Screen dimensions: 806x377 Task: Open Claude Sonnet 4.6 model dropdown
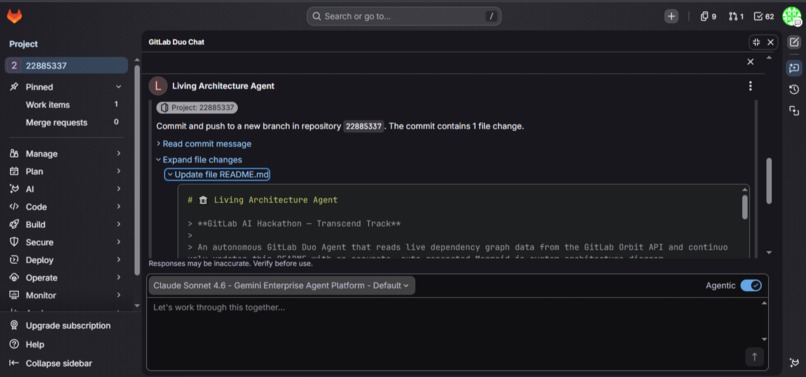pyautogui.click(x=282, y=285)
